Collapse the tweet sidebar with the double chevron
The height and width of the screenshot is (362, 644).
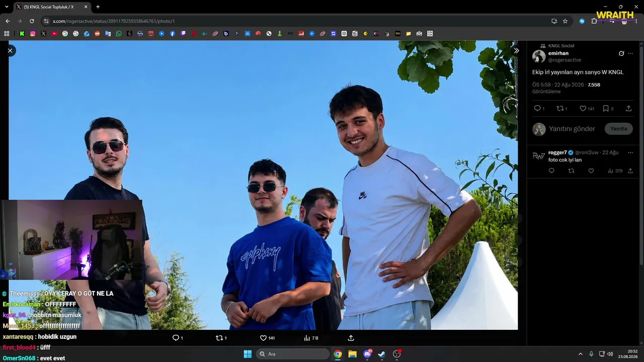tap(516, 51)
